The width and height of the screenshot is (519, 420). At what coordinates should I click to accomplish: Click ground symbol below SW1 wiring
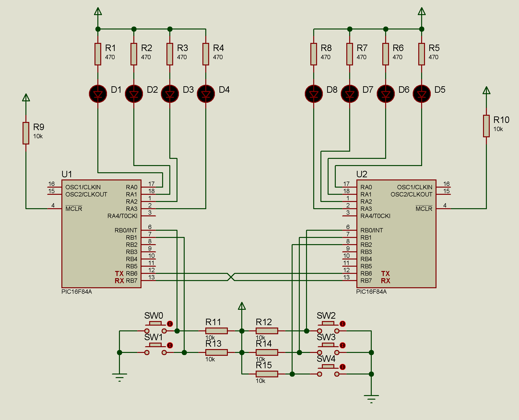click(119, 377)
